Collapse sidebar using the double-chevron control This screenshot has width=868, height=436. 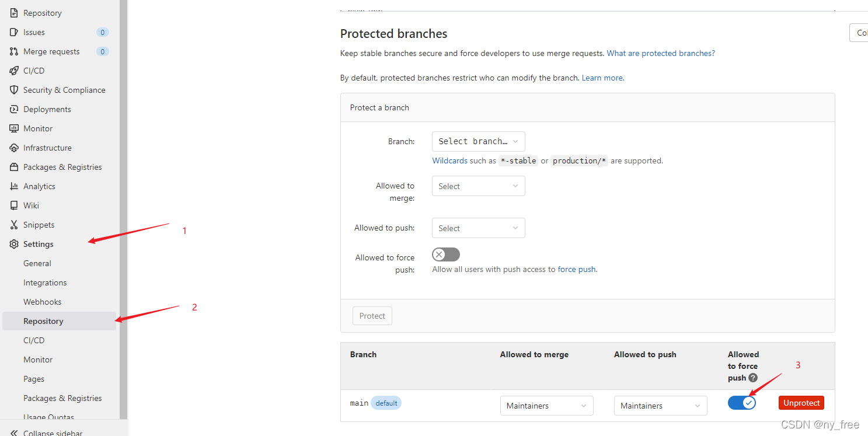[14, 433]
